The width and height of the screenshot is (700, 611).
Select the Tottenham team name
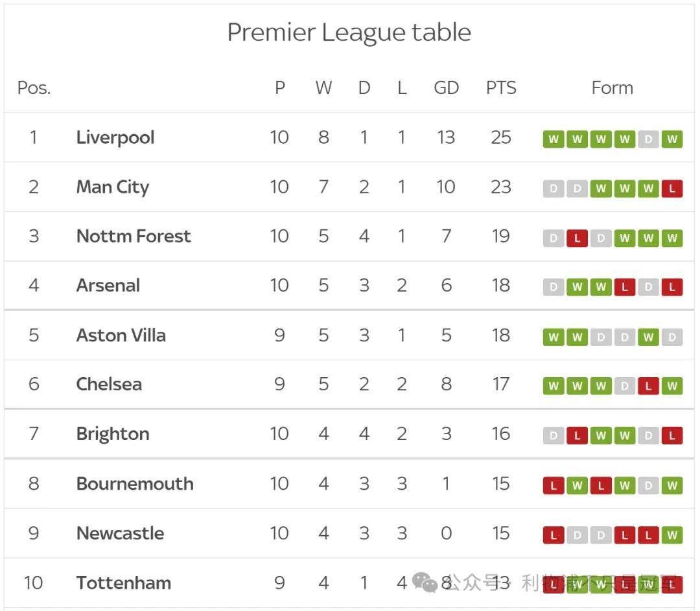pos(124,582)
